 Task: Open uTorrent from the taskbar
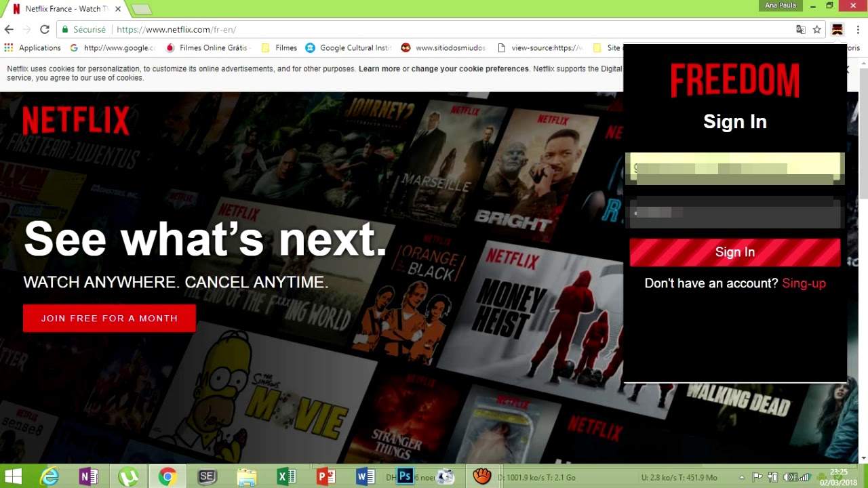(127, 476)
